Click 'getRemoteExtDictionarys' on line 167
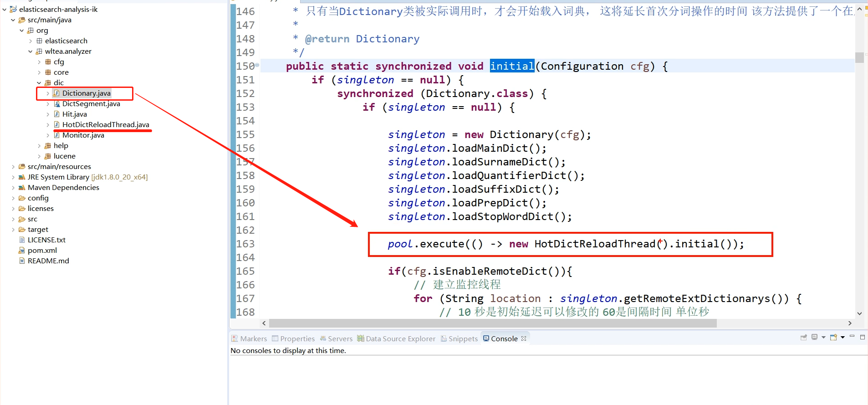Image resolution: width=868 pixels, height=405 pixels. coord(697,298)
